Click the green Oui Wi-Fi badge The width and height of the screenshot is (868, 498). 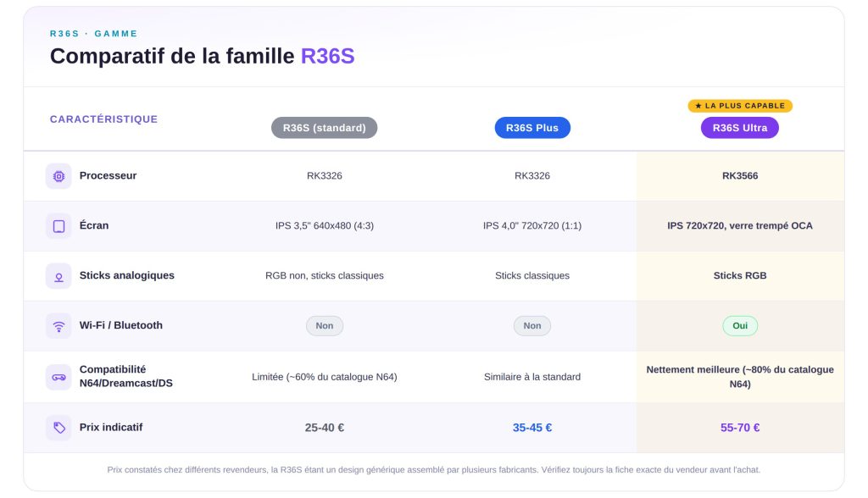click(x=740, y=326)
